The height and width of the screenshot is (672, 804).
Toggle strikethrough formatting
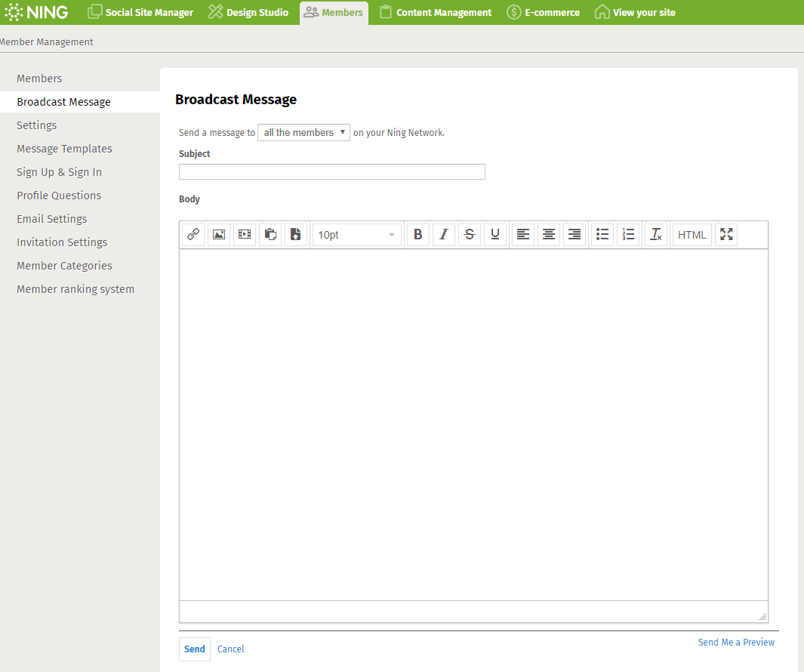click(x=469, y=234)
